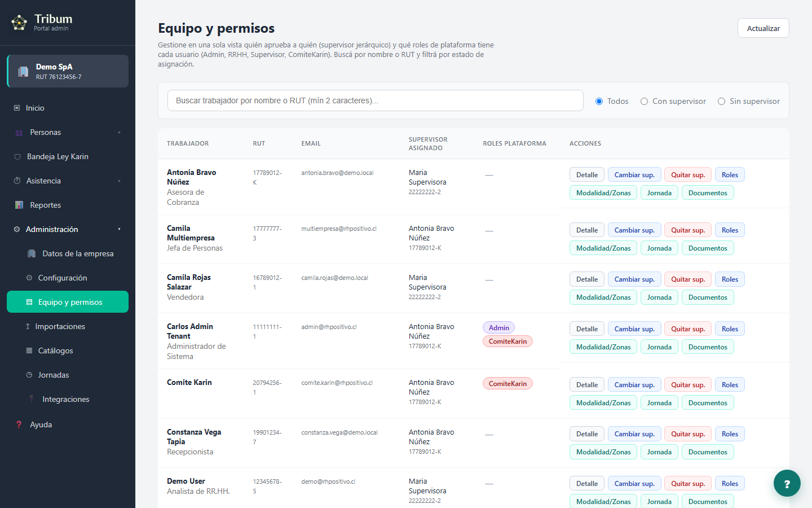Click the Actualizar button
The image size is (812, 508).
point(764,28)
